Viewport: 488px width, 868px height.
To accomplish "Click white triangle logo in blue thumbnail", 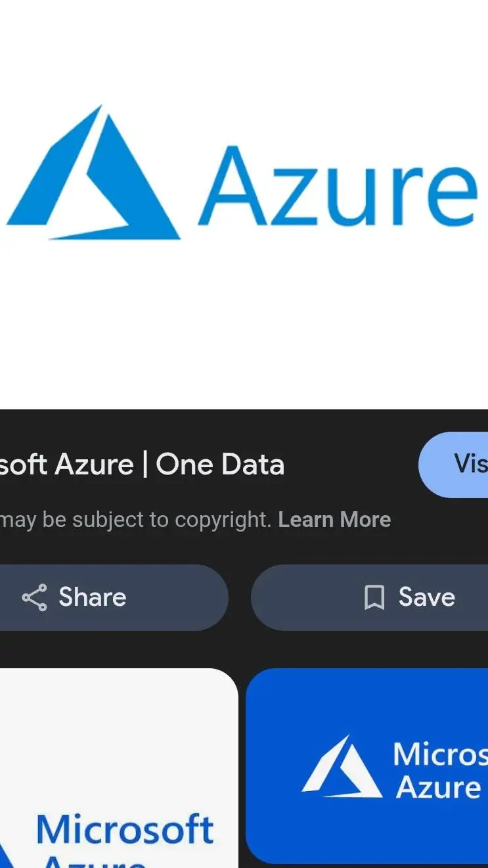I will 342,767.
